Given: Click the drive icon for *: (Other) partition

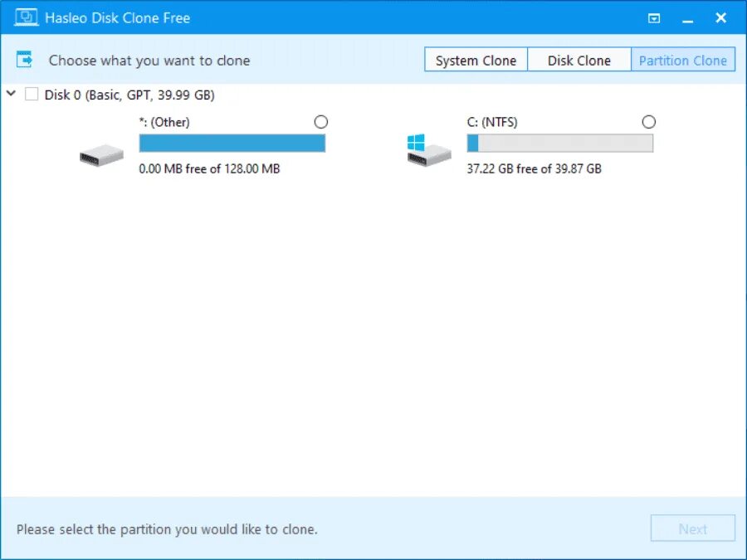Looking at the screenshot, I should tap(101, 155).
